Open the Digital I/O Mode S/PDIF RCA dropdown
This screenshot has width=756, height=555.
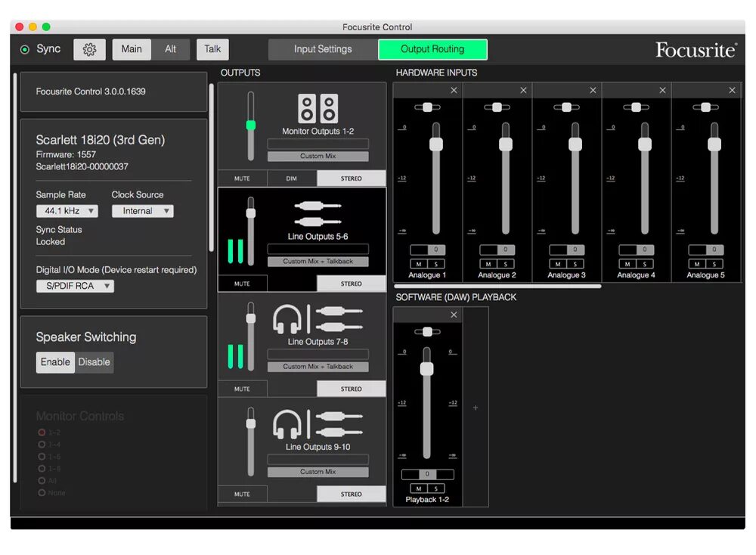pyautogui.click(x=75, y=286)
